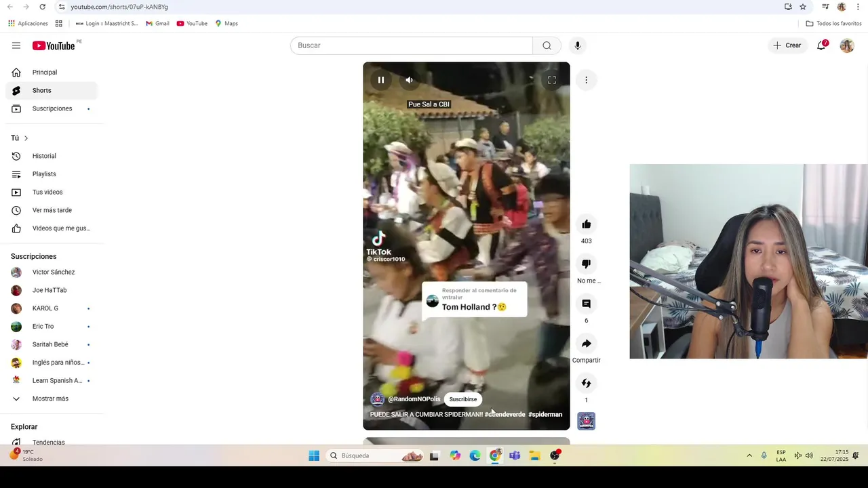Image resolution: width=868 pixels, height=488 pixels.
Task: Open the three-dot options menu beside video
Action: point(587,80)
